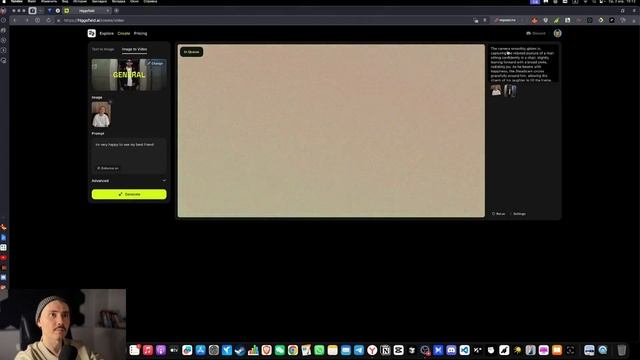The width and height of the screenshot is (640, 360).
Task: Open Steam in the Dock
Action: point(240,350)
